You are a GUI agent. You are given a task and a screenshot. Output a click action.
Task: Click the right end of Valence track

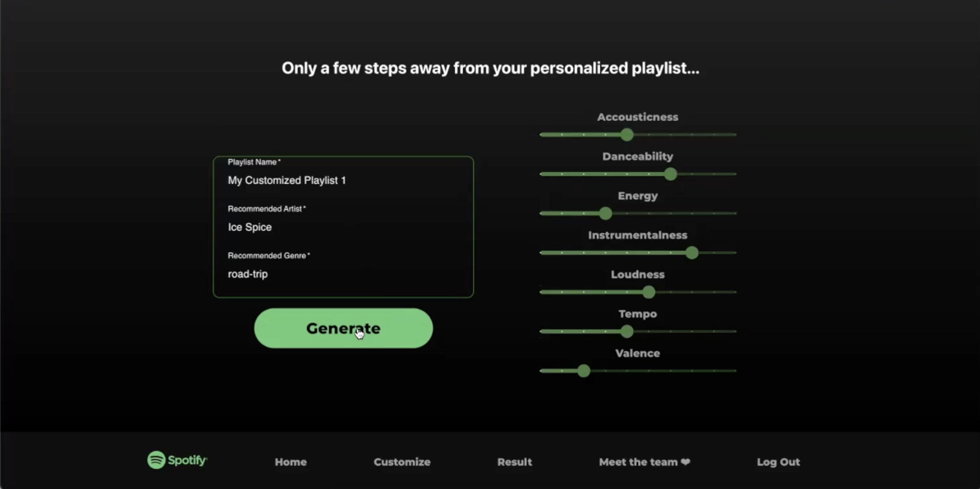pyautogui.click(x=734, y=371)
